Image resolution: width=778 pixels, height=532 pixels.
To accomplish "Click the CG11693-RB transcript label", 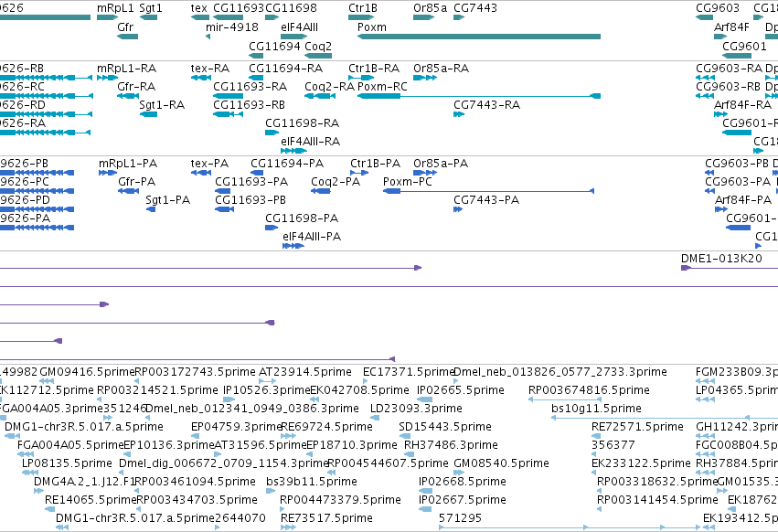I will click(x=249, y=105).
